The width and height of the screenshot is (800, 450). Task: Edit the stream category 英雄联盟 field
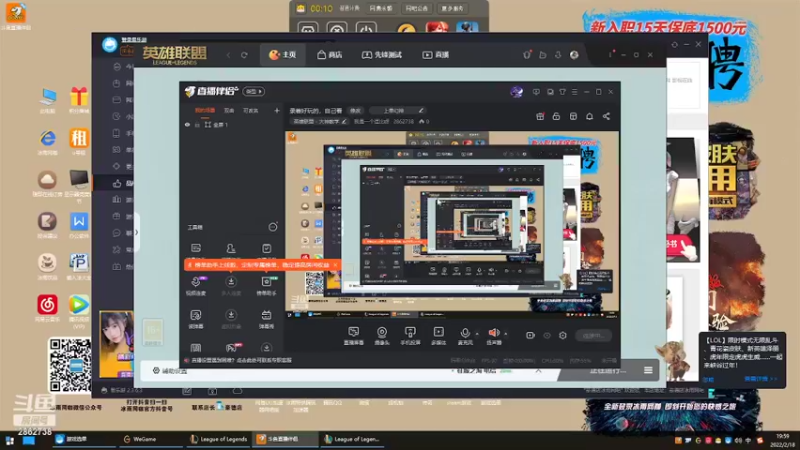(x=320, y=121)
